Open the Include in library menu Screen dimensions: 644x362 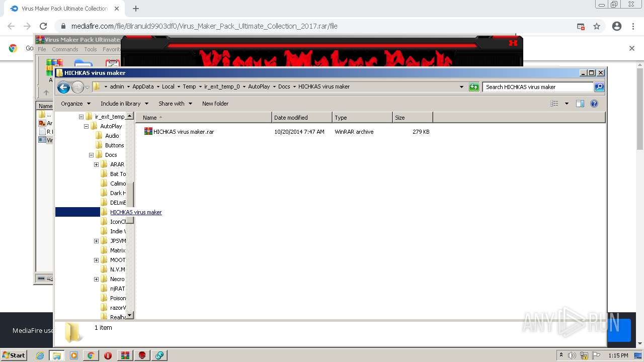click(x=124, y=104)
